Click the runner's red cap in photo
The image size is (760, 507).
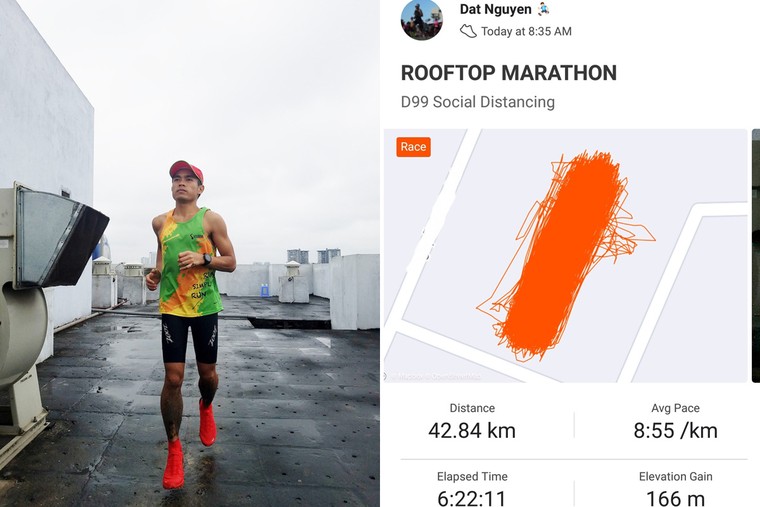click(x=186, y=170)
